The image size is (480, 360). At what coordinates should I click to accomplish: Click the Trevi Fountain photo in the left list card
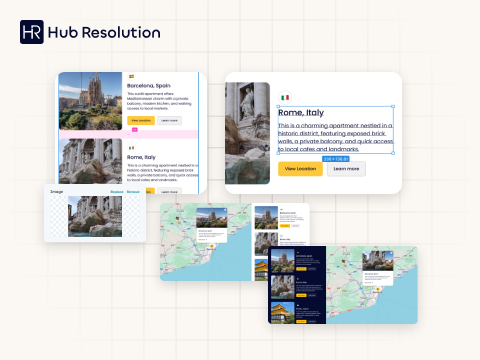90,161
